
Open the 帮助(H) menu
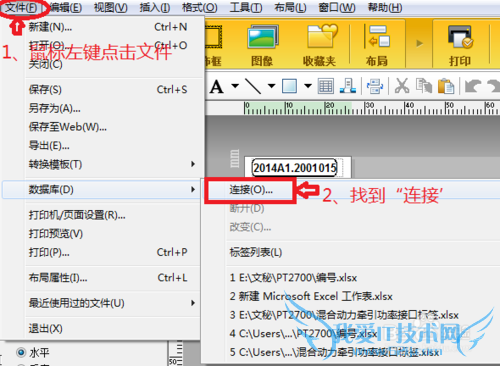tap(385, 7)
